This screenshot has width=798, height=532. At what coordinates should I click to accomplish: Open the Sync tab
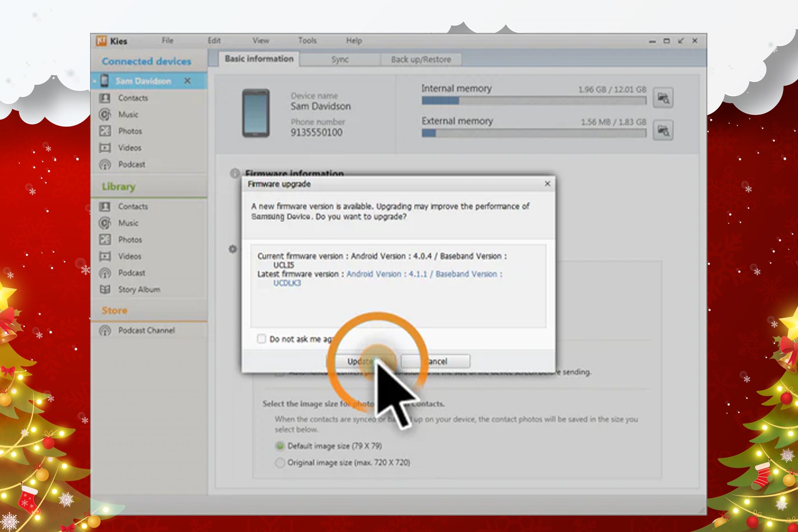pyautogui.click(x=341, y=59)
